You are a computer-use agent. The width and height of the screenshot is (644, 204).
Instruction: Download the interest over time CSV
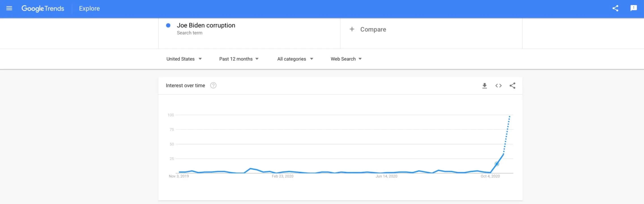[x=484, y=86]
